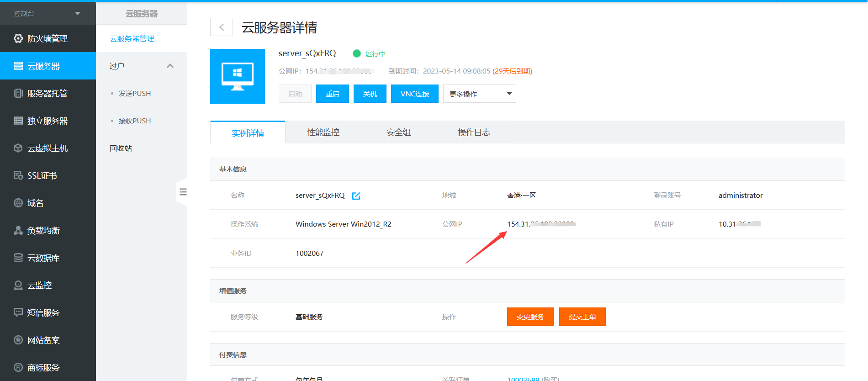The height and width of the screenshot is (381, 868).
Task: Click the 云服务器 sidebar icon
Action: [18, 66]
